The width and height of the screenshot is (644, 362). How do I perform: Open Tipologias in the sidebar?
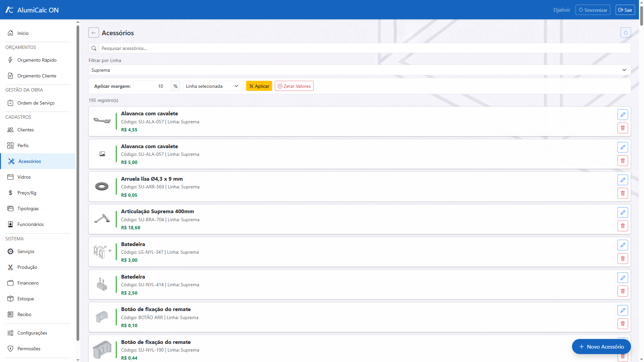pyautogui.click(x=38, y=208)
